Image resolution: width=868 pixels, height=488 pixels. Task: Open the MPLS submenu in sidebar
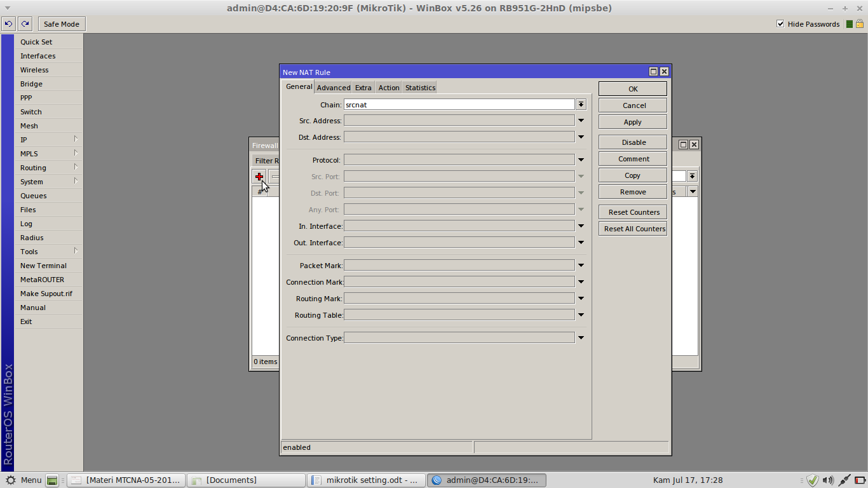49,154
